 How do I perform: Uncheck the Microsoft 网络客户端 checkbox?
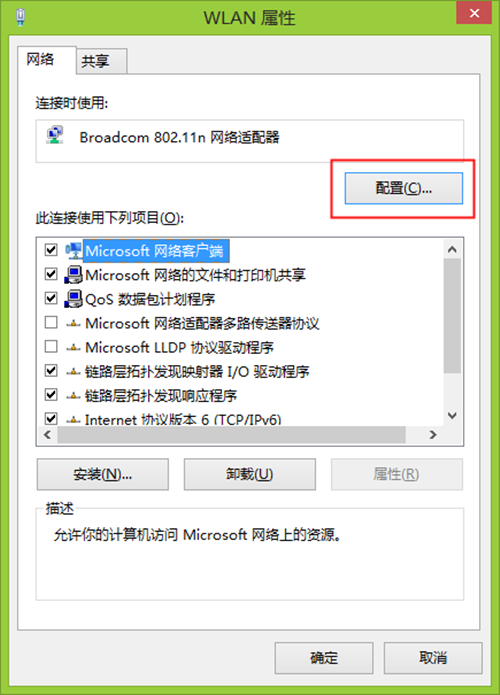click(51, 250)
